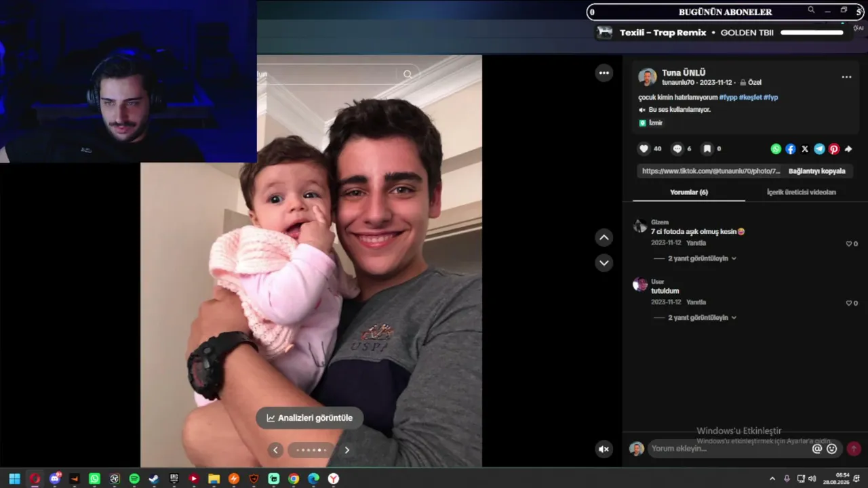868x488 pixels.
Task: Open Microsoft Edge from the taskbar
Action: 313,479
